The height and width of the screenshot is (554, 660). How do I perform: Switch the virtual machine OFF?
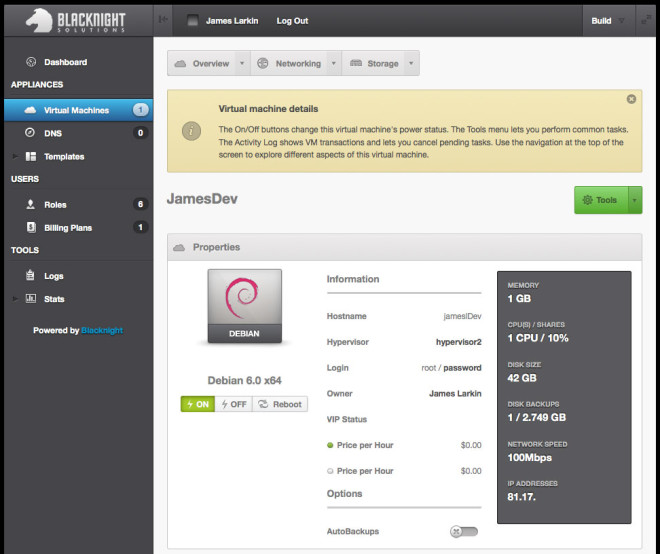coord(234,404)
